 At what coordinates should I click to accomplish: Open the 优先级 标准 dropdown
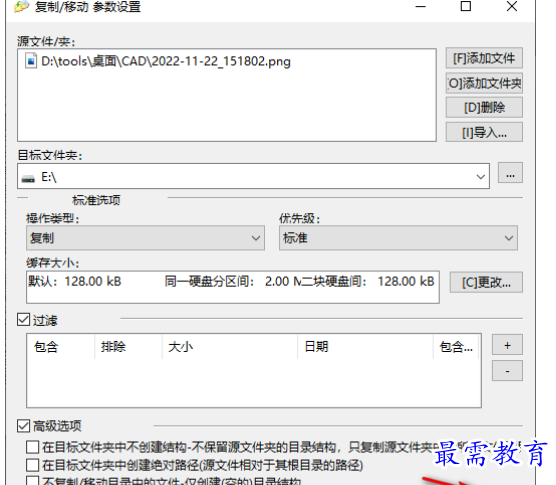[398, 238]
